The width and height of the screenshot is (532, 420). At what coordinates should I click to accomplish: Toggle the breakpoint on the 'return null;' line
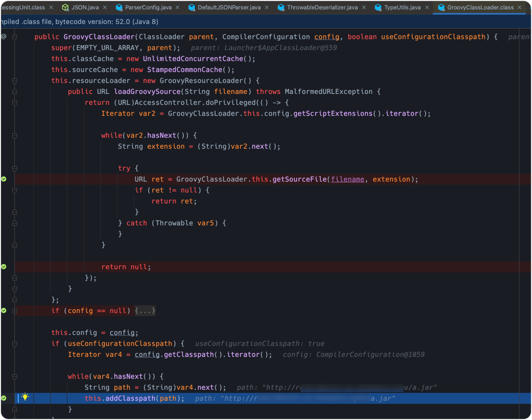coord(4,267)
